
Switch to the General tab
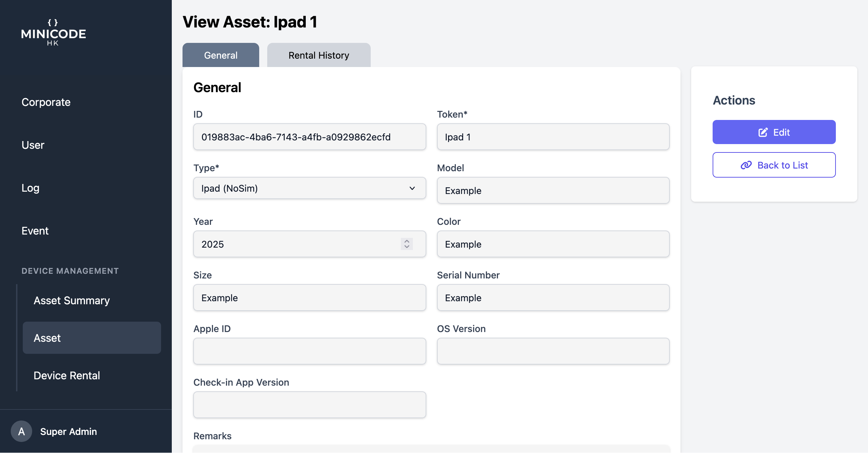(220, 55)
